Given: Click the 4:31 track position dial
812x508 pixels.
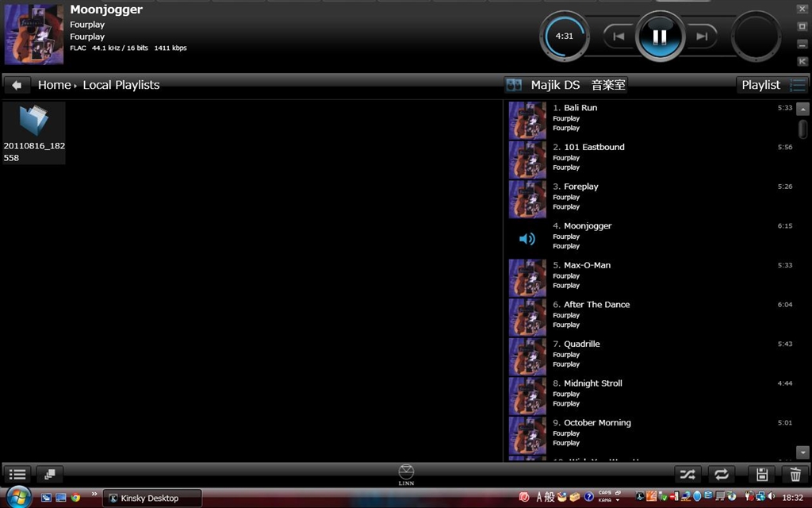Looking at the screenshot, I should (x=565, y=37).
